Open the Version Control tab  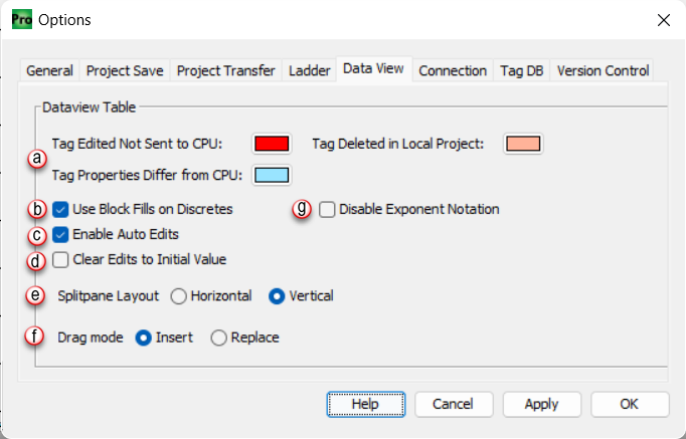point(603,71)
